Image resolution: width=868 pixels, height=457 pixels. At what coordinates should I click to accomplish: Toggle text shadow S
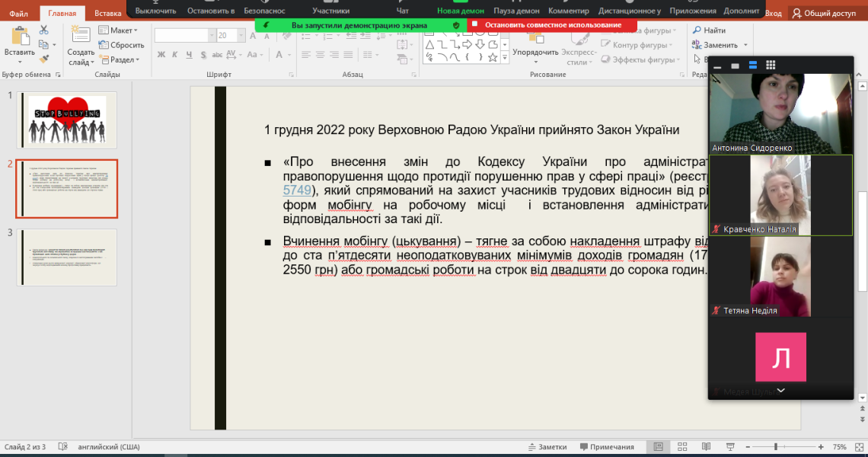[203, 54]
